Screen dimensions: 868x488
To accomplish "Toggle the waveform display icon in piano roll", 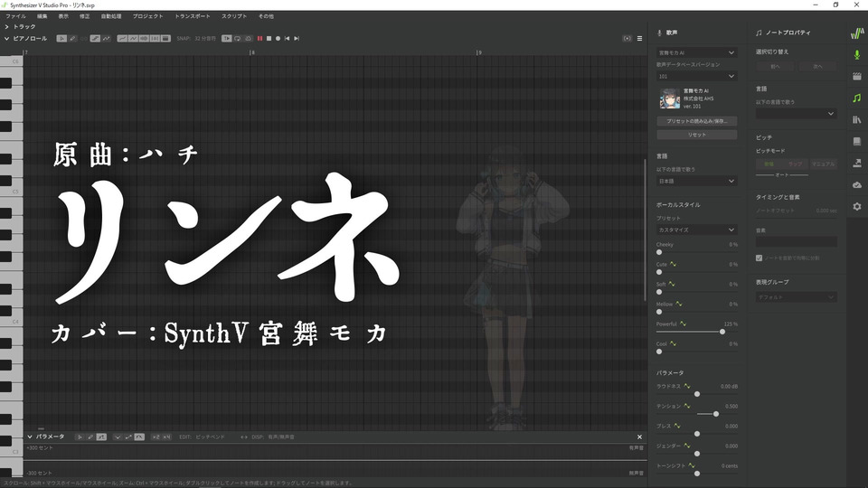I will click(144, 39).
